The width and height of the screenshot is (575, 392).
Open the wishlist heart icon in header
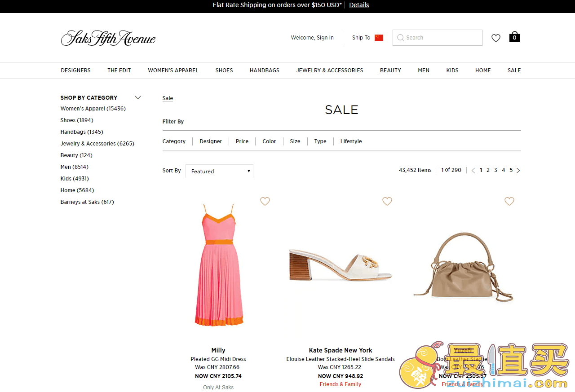[x=495, y=38]
